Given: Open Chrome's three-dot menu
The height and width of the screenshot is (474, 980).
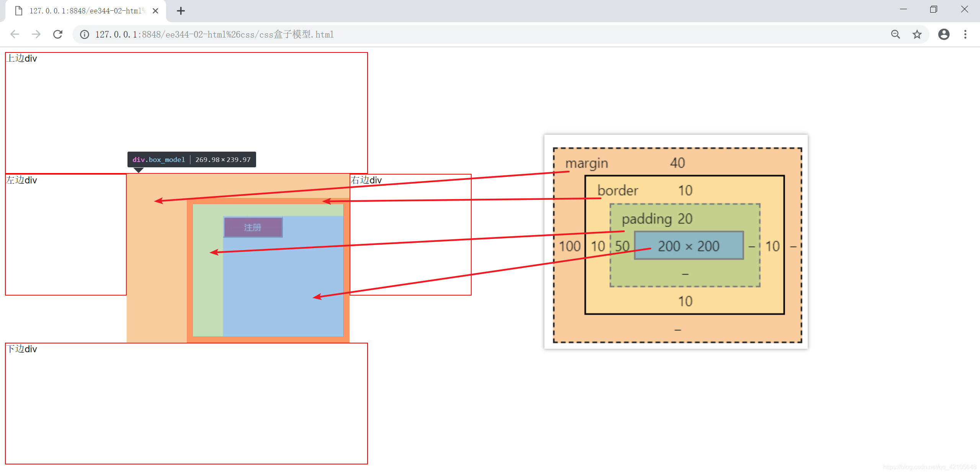Looking at the screenshot, I should pyautogui.click(x=965, y=34).
